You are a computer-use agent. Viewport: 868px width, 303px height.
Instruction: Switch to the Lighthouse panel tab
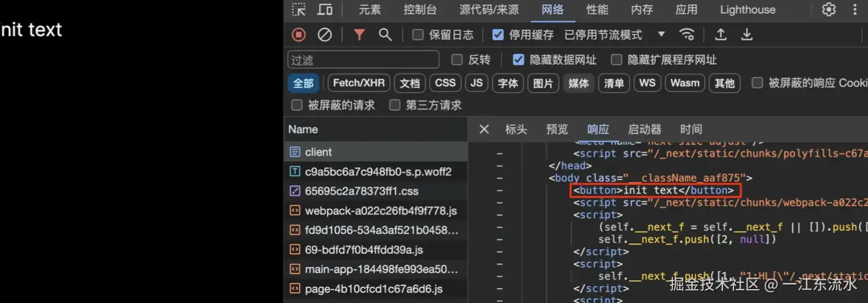(747, 10)
